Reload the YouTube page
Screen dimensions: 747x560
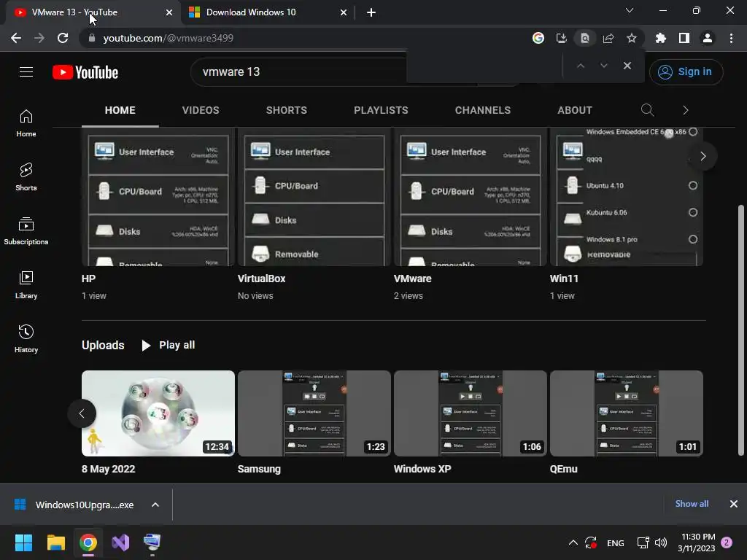click(63, 38)
